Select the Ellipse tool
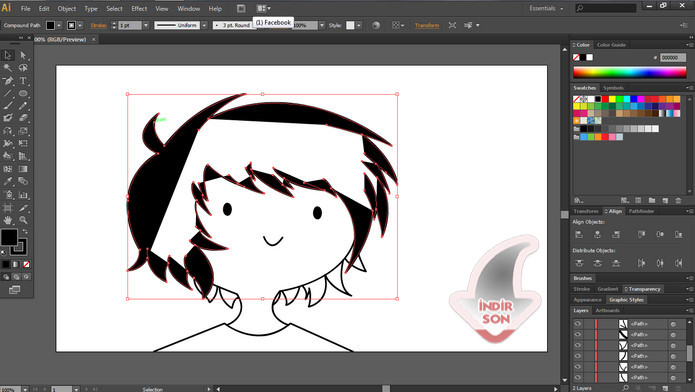The width and height of the screenshot is (695, 392). pos(23,93)
